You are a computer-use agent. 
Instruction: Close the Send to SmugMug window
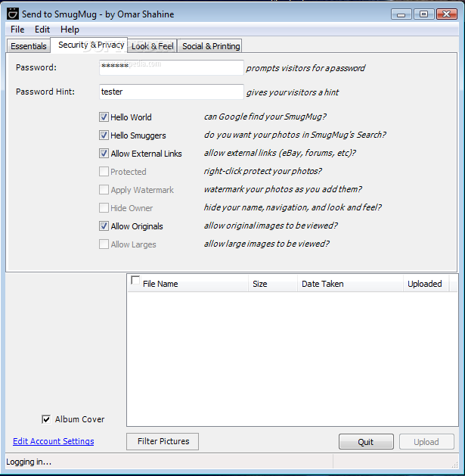point(447,14)
